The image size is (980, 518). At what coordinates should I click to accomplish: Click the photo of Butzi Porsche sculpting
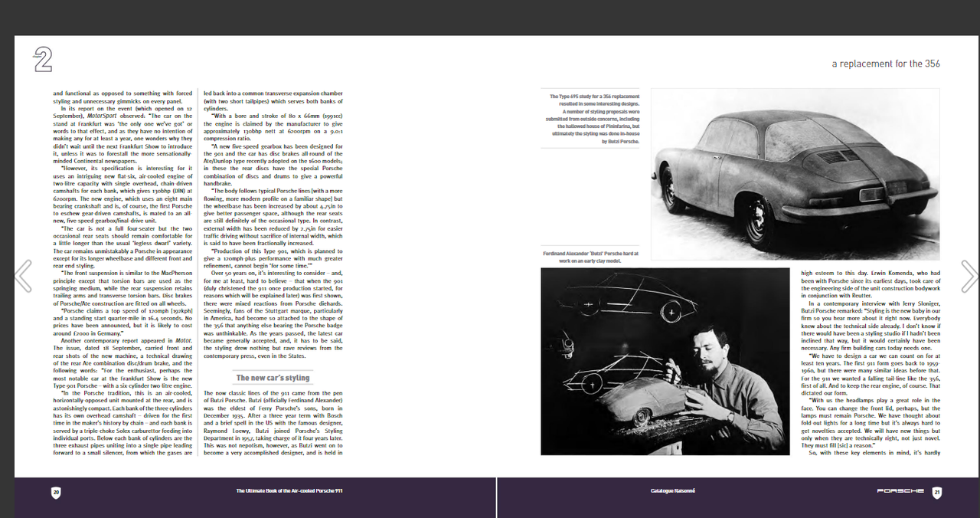665,361
